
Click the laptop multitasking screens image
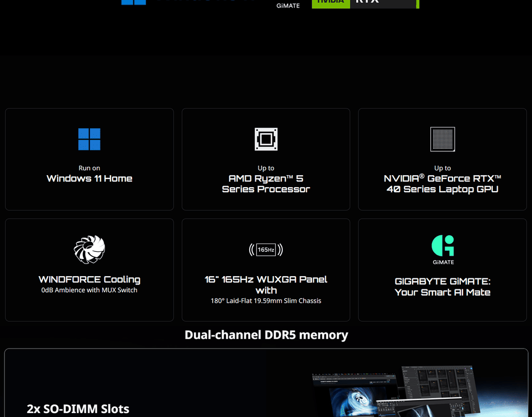click(x=397, y=391)
